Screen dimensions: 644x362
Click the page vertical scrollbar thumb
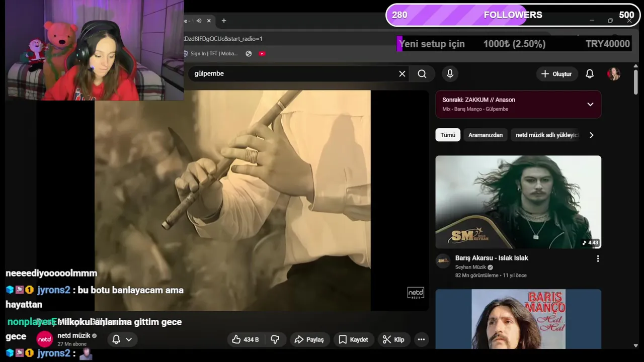tap(635, 82)
